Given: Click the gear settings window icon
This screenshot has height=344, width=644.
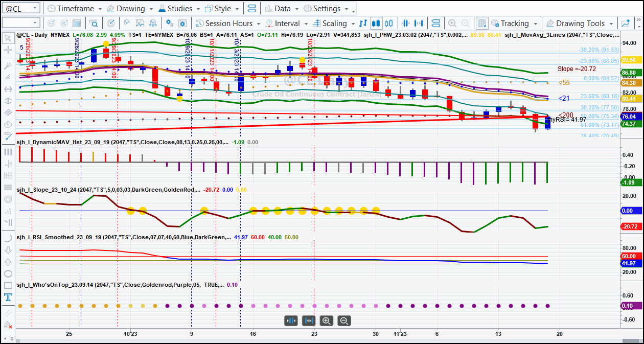Looking at the screenshot, I should (x=182, y=24).
